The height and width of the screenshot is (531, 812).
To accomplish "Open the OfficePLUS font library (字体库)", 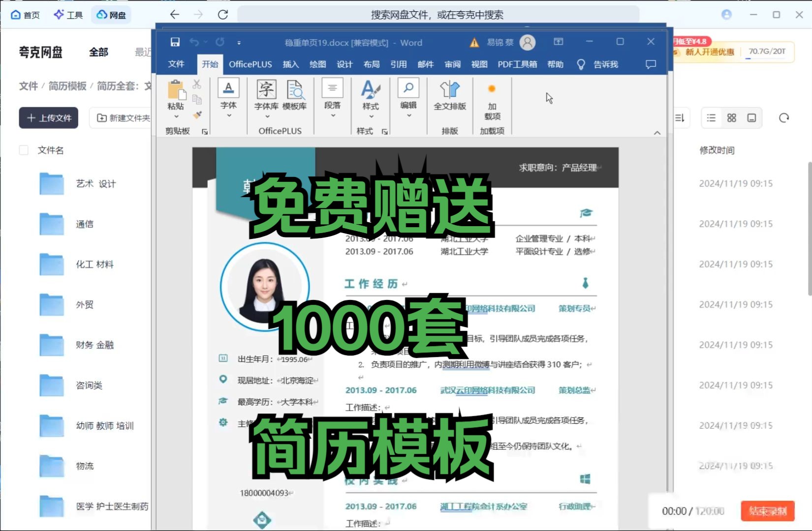I will pyautogui.click(x=266, y=98).
